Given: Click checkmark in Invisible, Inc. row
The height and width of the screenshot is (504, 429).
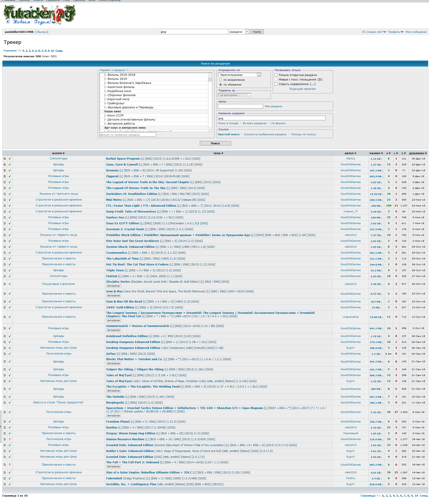Looking at the screenshot, I should coord(10,484).
